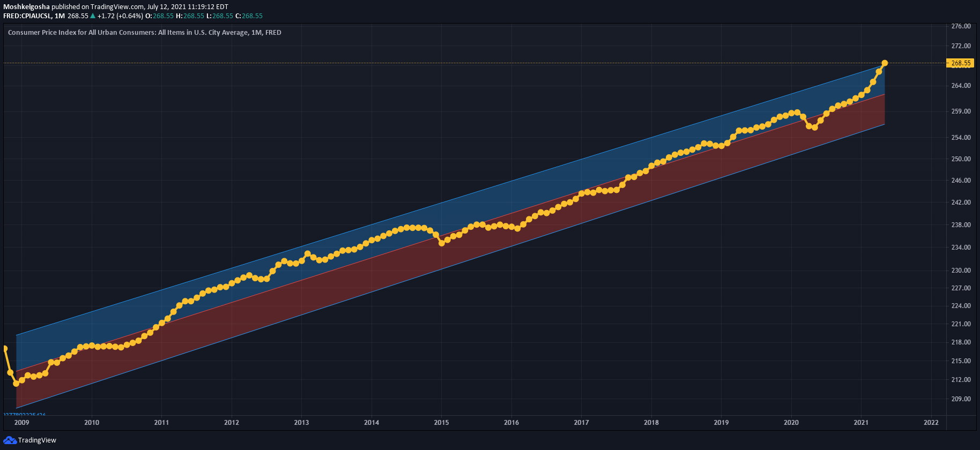Viewport: 980px width, 450px height.
Task: Click the 2020 year label on axis
Action: tap(791, 423)
